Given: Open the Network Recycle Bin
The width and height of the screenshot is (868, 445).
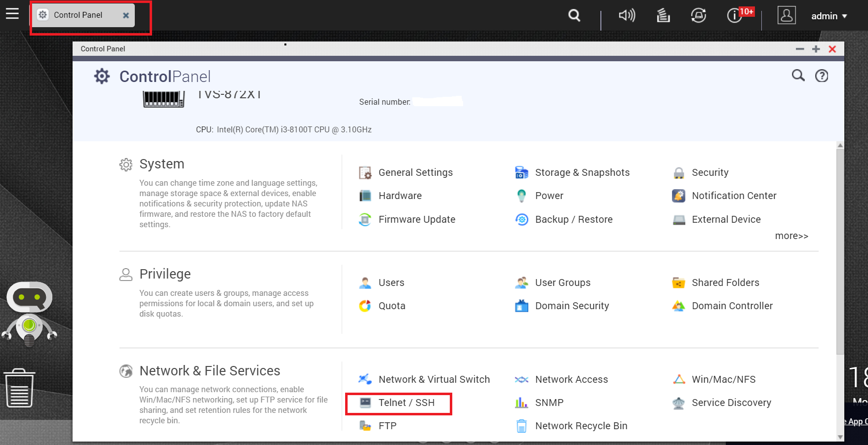Looking at the screenshot, I should tap(571, 426).
